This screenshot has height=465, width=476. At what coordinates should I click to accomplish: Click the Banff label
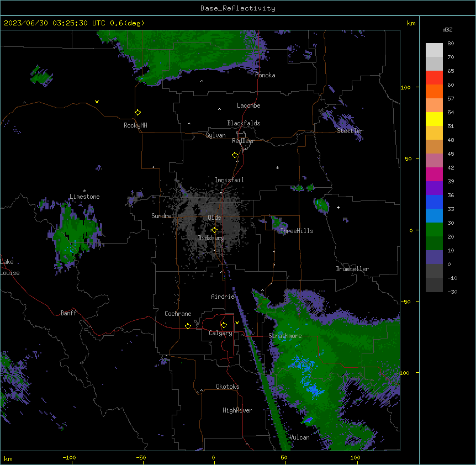point(68,313)
